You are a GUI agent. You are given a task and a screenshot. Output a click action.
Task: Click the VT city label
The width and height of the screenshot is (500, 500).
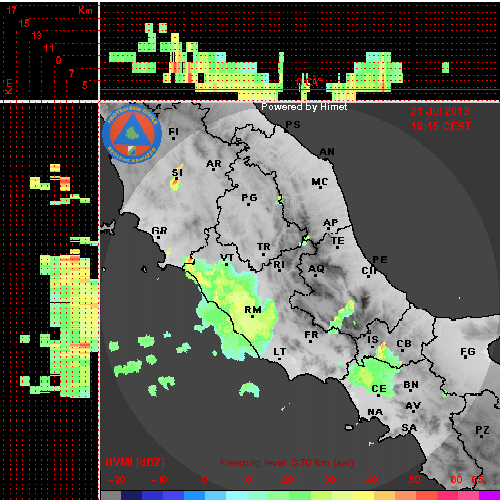coord(227,258)
